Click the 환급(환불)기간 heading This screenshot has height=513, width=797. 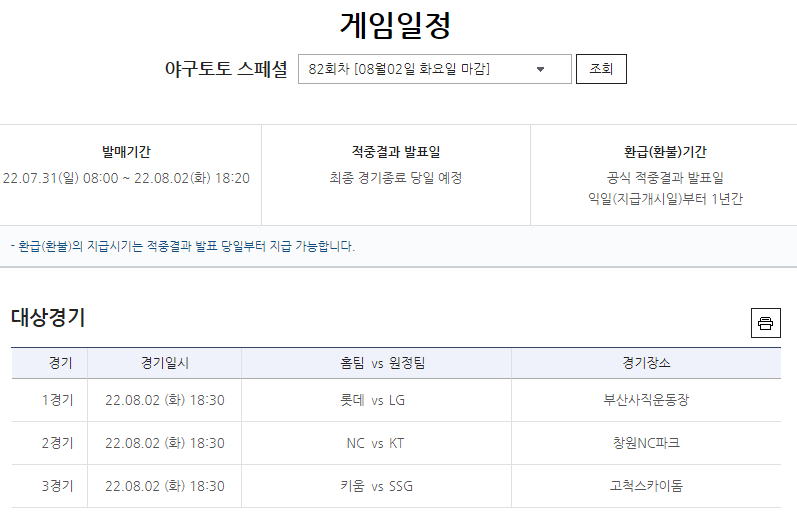665,152
